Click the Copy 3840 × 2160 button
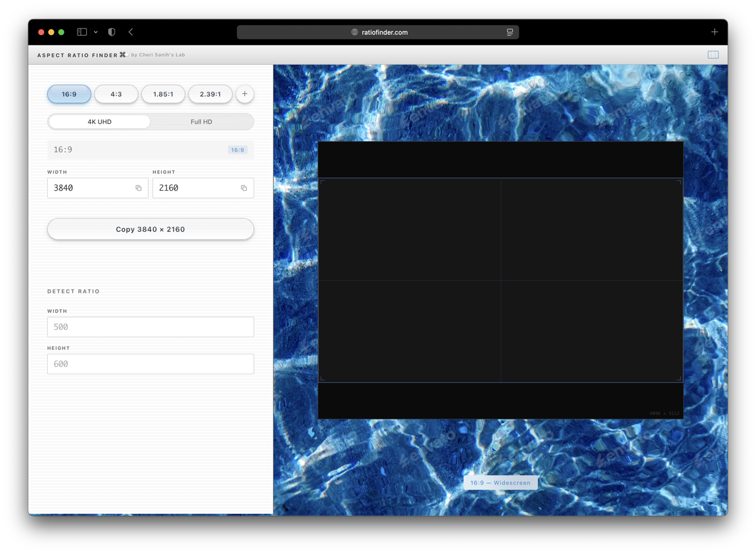Viewport: 756px width, 553px height. pos(151,229)
